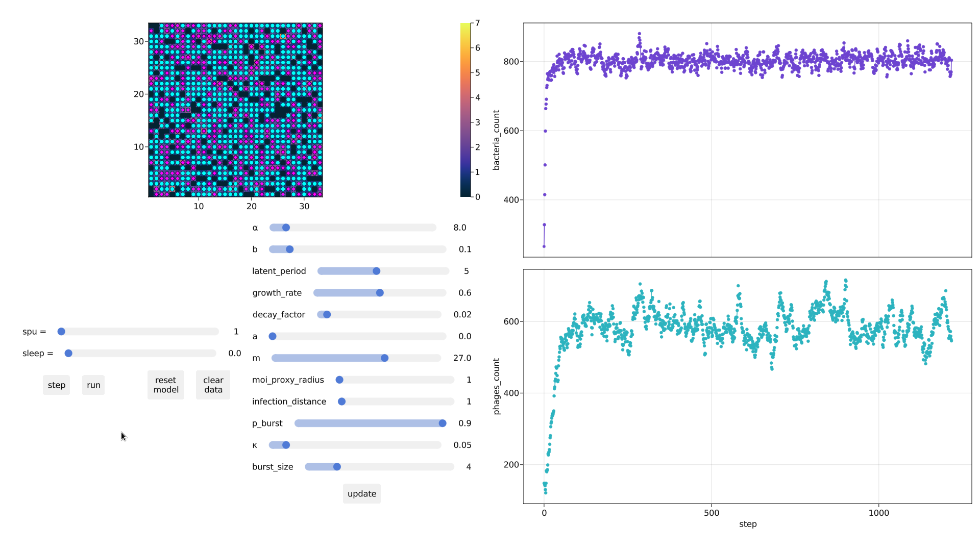The width and height of the screenshot is (980, 551).
Task: Click the κ value 0.05
Action: pos(462,445)
